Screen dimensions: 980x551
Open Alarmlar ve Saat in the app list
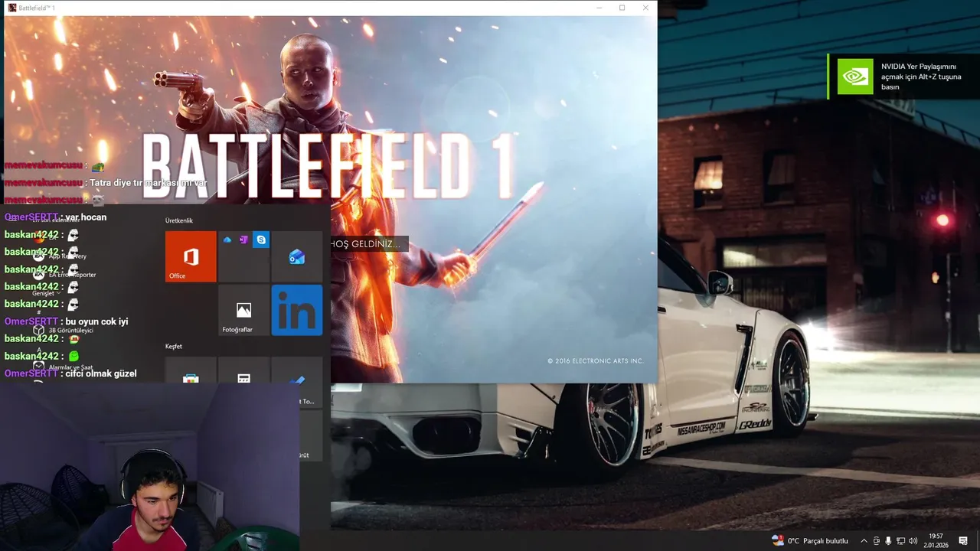(x=63, y=367)
